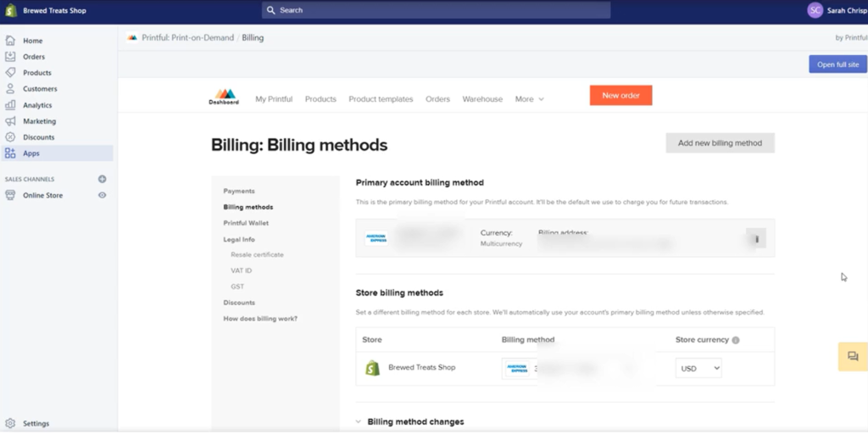Click the Discounts badge icon
Viewport: 868px width, 434px height.
(x=10, y=136)
